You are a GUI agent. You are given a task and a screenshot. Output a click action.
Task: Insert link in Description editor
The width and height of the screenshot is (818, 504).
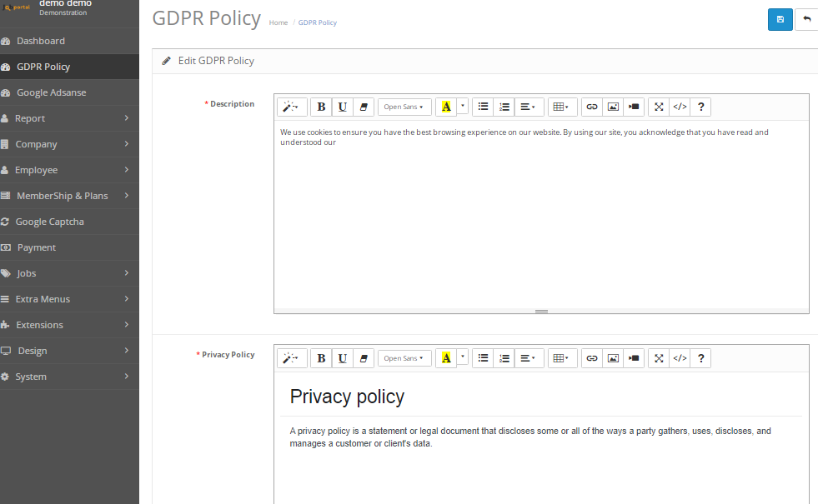pyautogui.click(x=592, y=107)
